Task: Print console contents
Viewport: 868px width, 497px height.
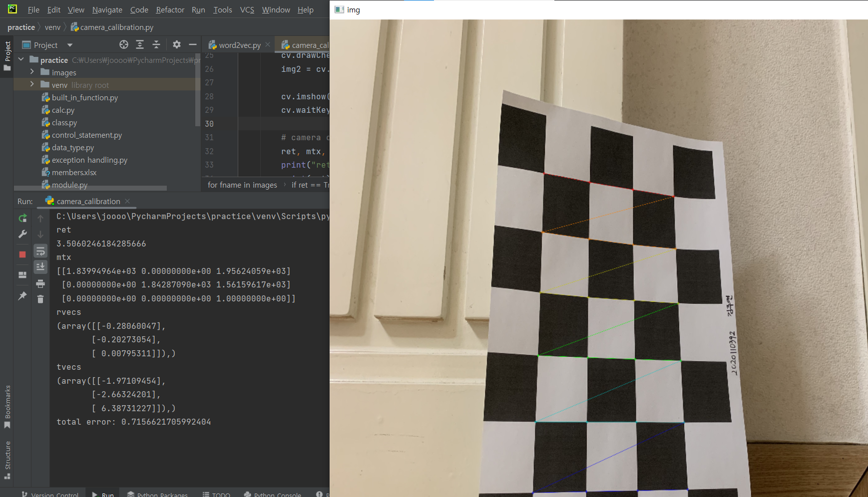Action: point(40,283)
